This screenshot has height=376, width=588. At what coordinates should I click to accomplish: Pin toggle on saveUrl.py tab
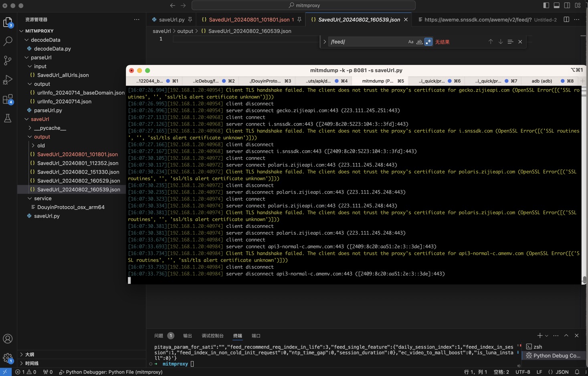[x=190, y=19]
